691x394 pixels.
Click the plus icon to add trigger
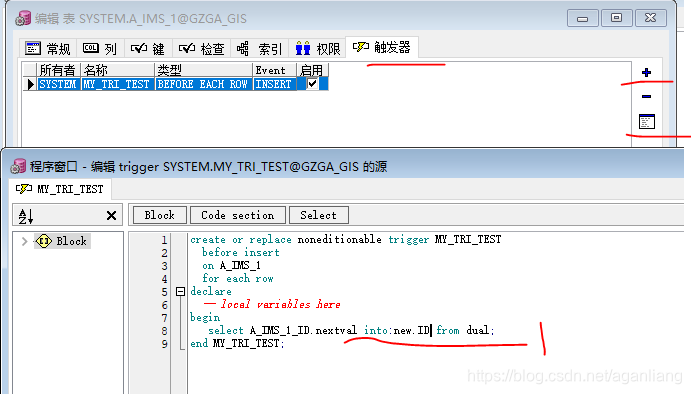tap(646, 72)
